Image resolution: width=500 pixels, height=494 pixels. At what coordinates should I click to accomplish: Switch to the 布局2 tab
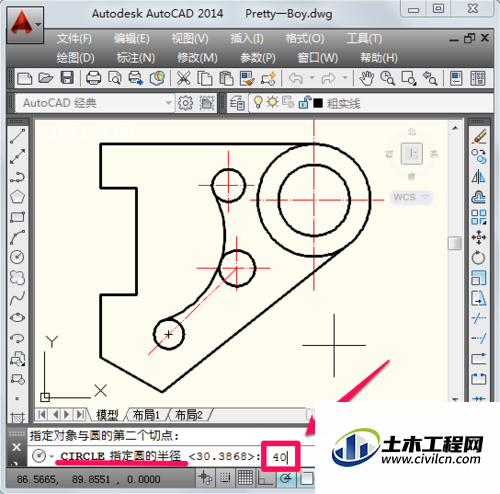189,415
